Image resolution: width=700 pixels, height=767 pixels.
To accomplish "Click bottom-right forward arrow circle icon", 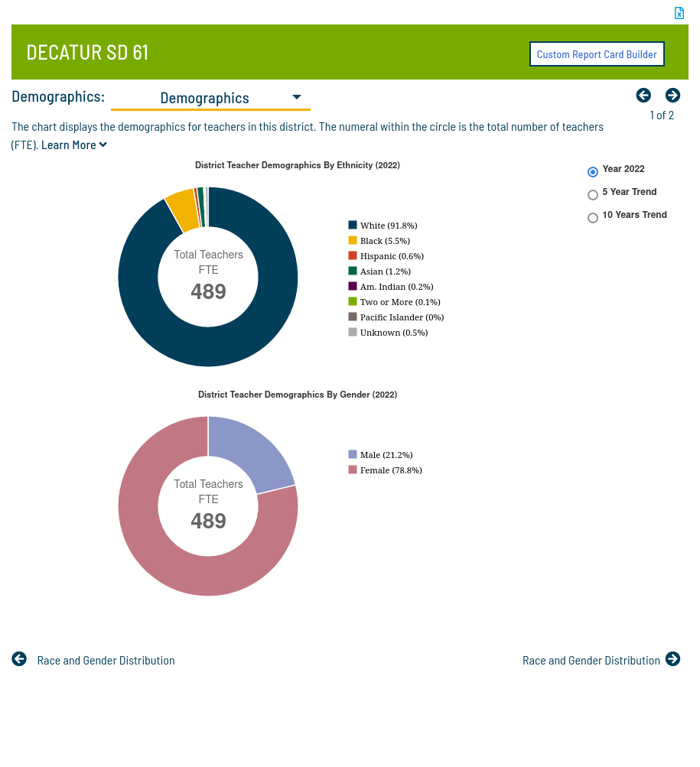I will pyautogui.click(x=672, y=659).
